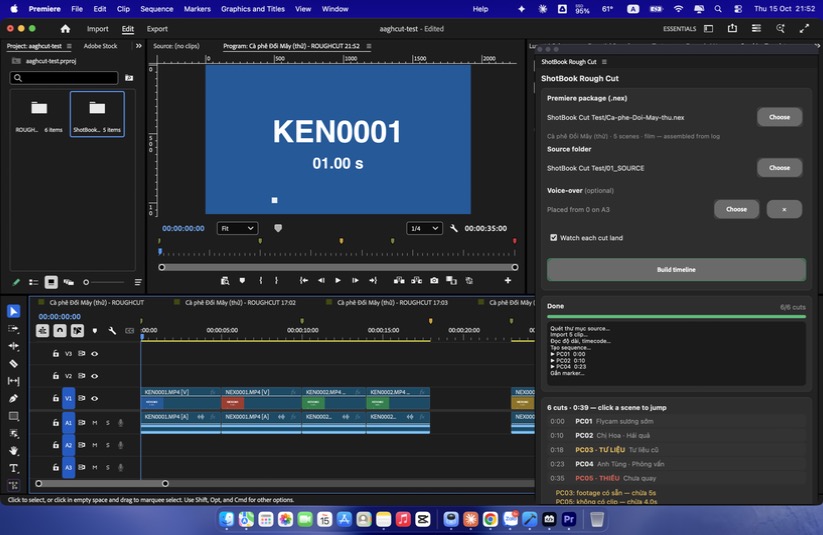The width and height of the screenshot is (823, 535).
Task: Hide track V3 output eye
Action: click(x=94, y=354)
